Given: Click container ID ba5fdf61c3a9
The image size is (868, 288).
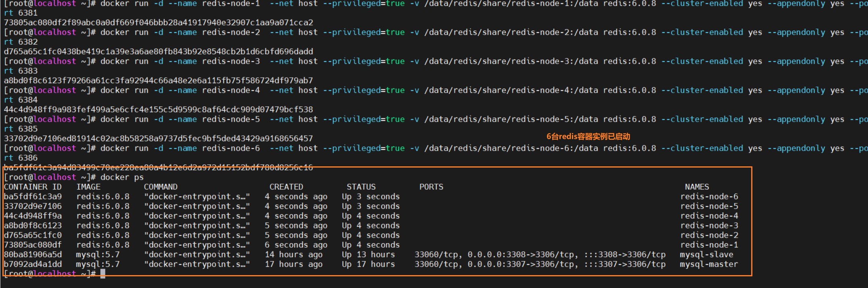Looking at the screenshot, I should coord(33,197).
